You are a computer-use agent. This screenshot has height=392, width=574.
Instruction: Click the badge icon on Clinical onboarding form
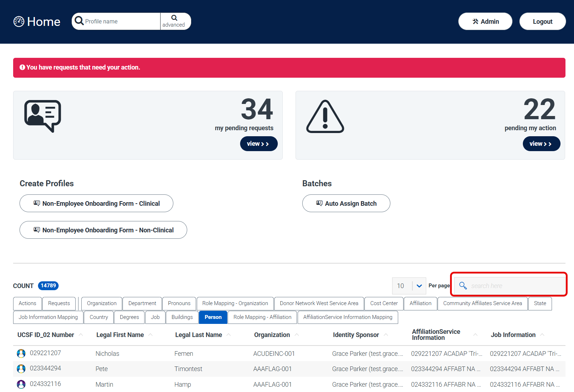click(x=37, y=203)
